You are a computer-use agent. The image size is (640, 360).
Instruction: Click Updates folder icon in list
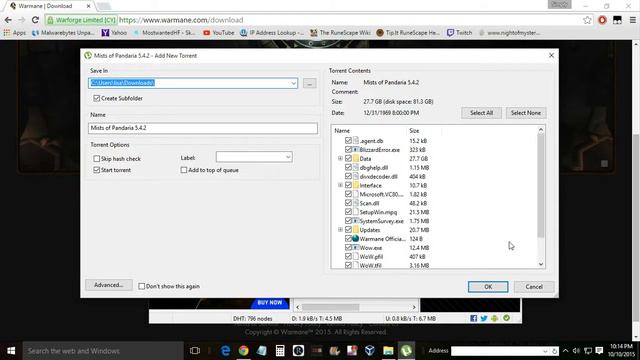coord(356,230)
